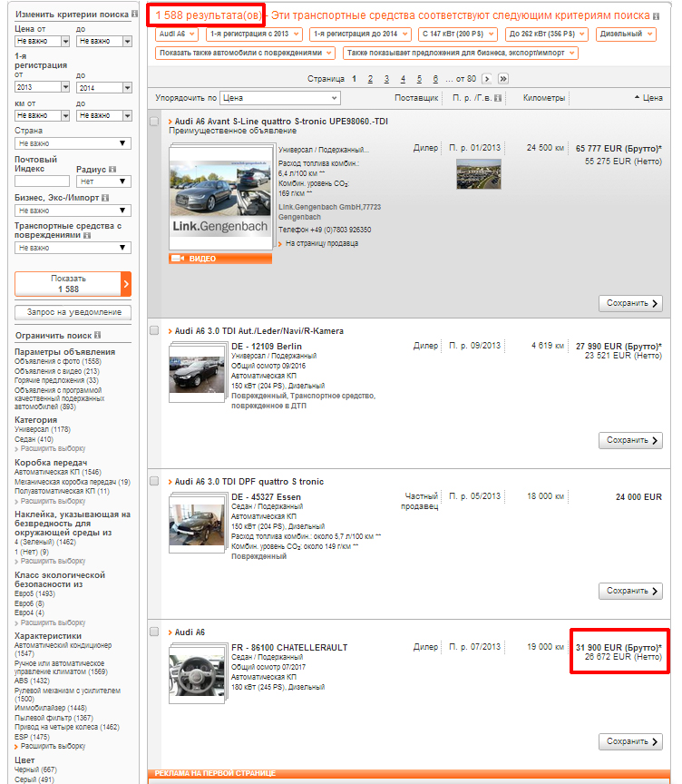The height and width of the screenshot is (784, 682).
Task: Filter by 'Евро5 (1493)' emission class
Action: pos(35,593)
